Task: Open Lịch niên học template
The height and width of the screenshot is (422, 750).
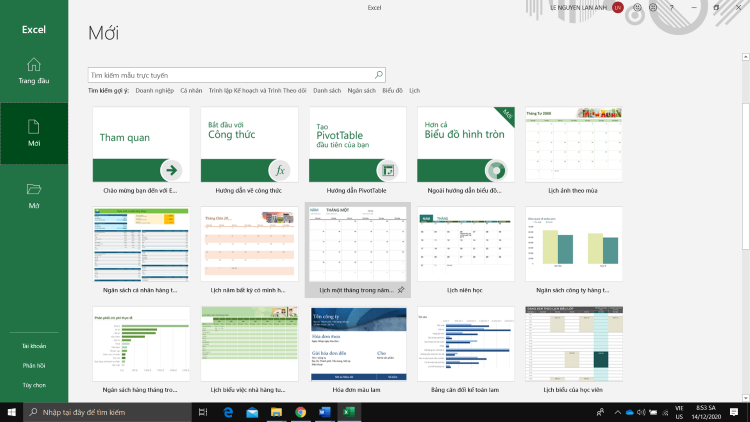Action: point(466,244)
